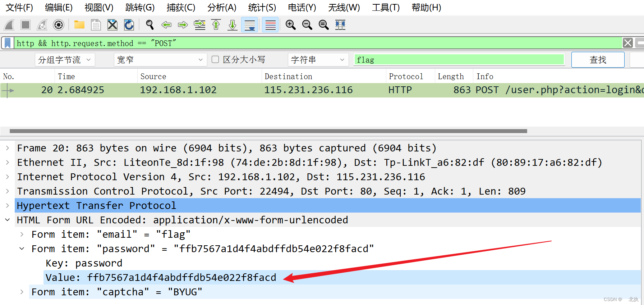644x305 pixels.
Task: Click the packet list horizontal scrollbar
Action: (x=268, y=131)
